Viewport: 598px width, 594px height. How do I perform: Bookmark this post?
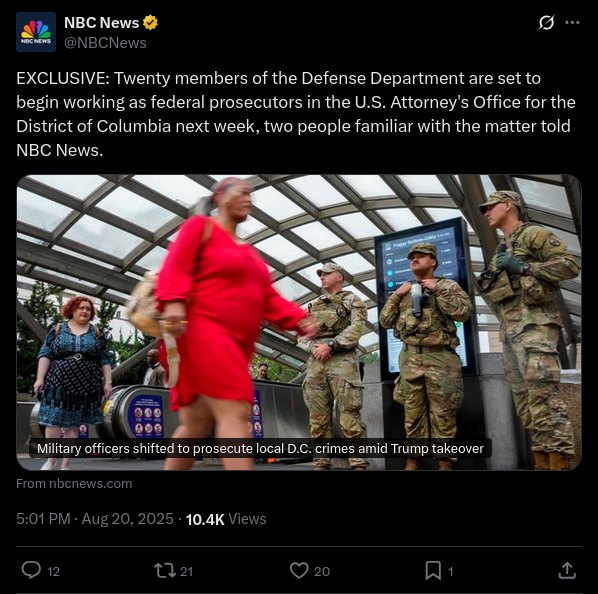[x=433, y=571]
